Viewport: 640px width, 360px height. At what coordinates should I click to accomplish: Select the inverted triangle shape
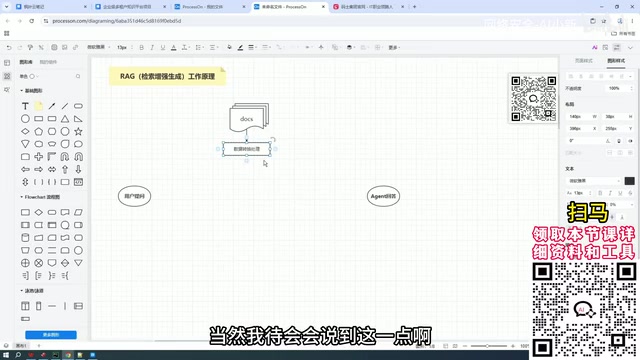click(25, 144)
